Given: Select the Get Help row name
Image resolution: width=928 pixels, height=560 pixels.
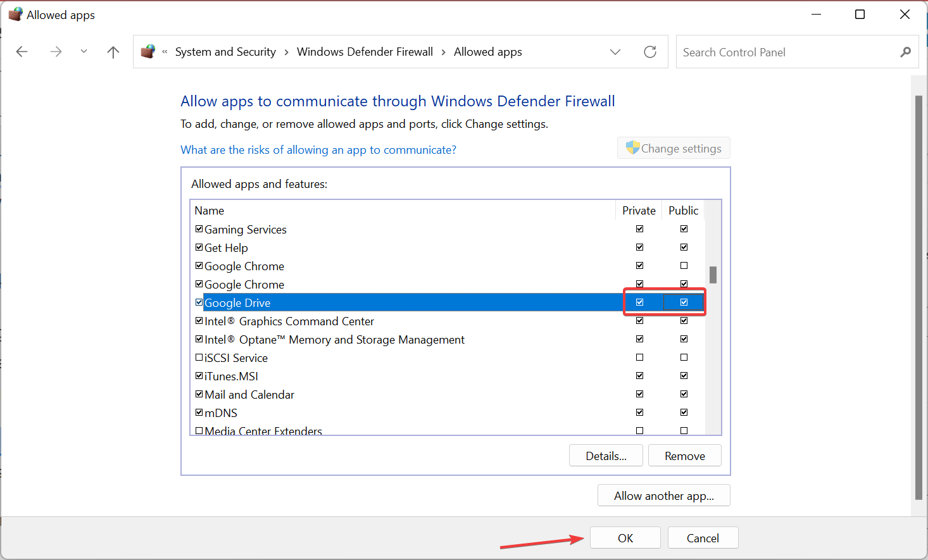Looking at the screenshot, I should [226, 248].
